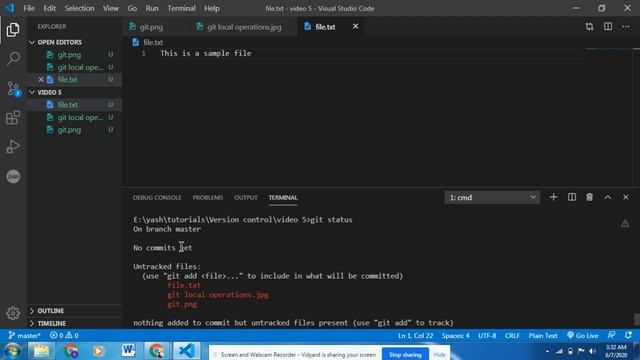Switch to the PROBLEMS panel tab

(208, 198)
